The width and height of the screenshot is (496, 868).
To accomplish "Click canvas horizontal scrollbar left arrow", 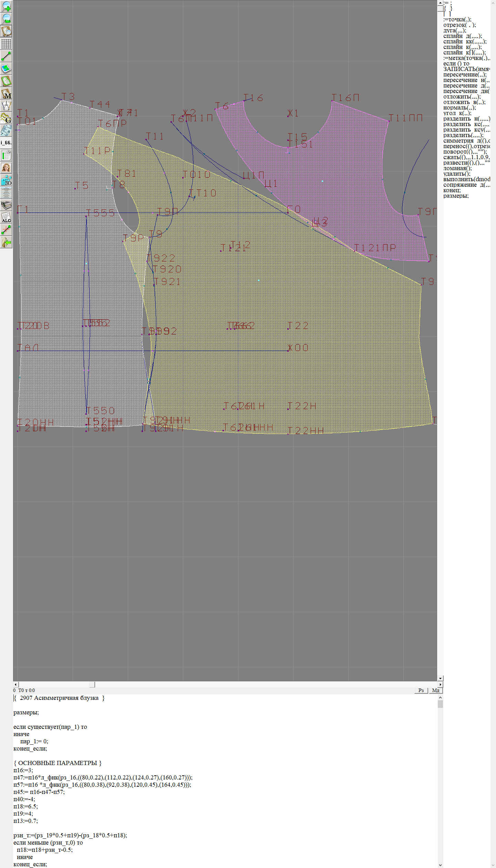I will coord(16,684).
